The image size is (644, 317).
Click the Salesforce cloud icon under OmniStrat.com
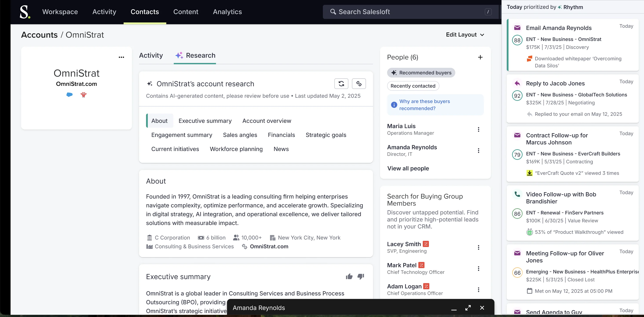[70, 95]
